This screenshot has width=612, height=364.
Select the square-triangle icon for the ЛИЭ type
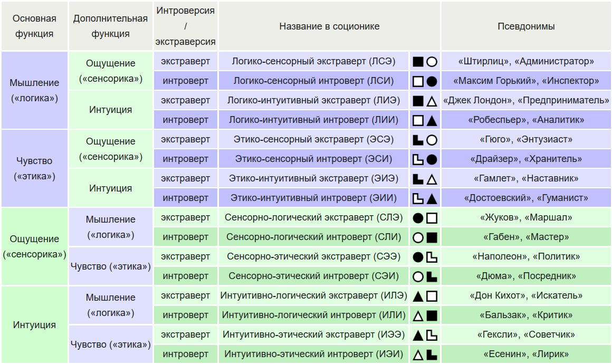point(425,101)
